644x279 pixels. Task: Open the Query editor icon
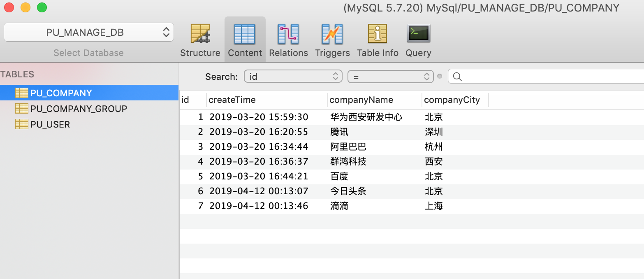pos(418,33)
